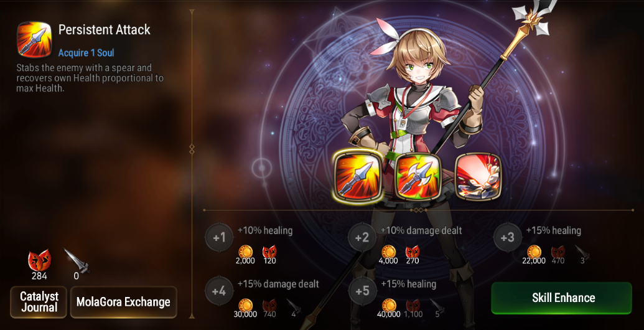This screenshot has height=330, width=644.
Task: Open the MolaGora Exchange
Action: point(124,302)
